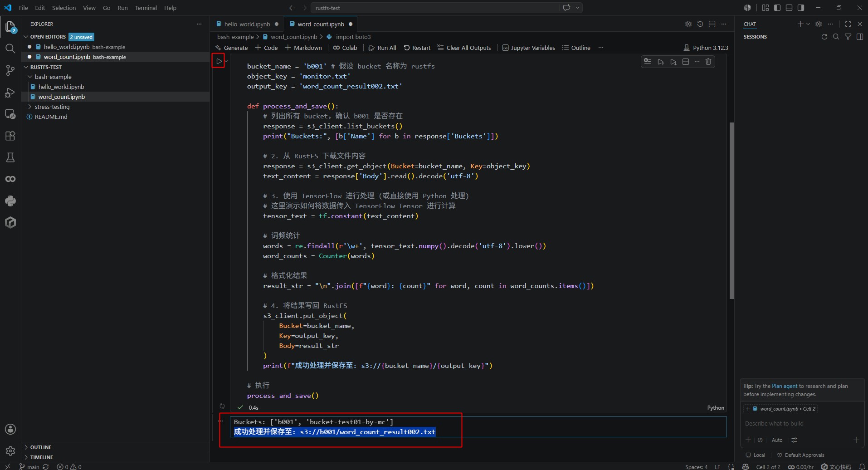Open the Testing flask icon view

pyautogui.click(x=10, y=157)
